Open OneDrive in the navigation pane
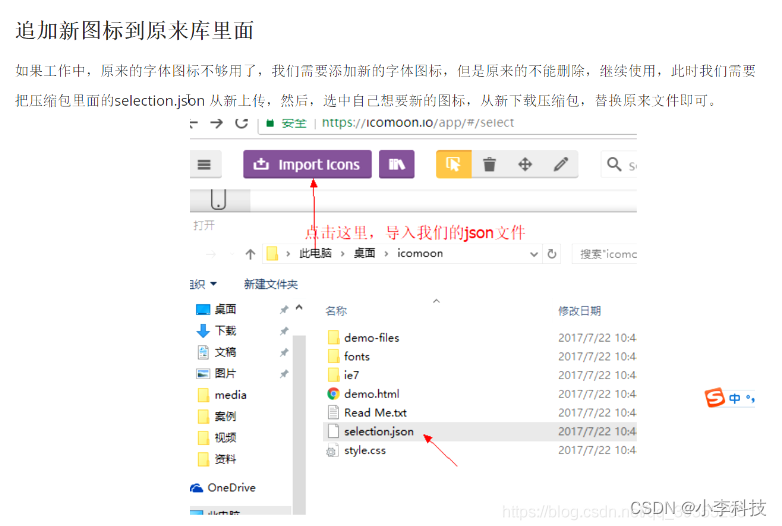Screen dimensions: 782x526 (x=230, y=488)
